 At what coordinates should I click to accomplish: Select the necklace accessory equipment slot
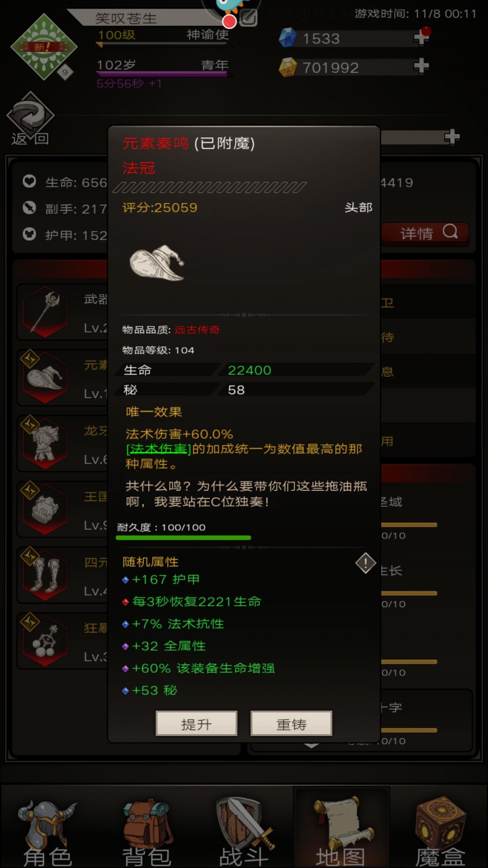point(45,641)
